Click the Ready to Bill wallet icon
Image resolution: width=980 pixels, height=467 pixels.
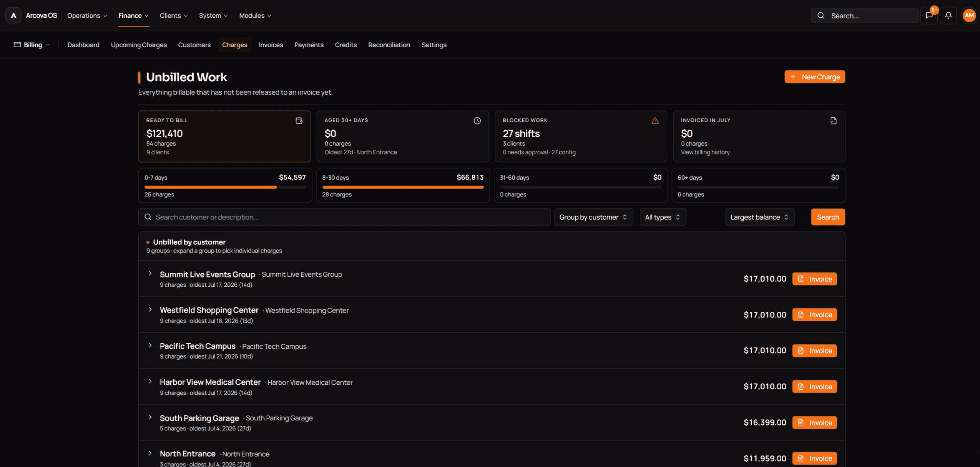299,121
